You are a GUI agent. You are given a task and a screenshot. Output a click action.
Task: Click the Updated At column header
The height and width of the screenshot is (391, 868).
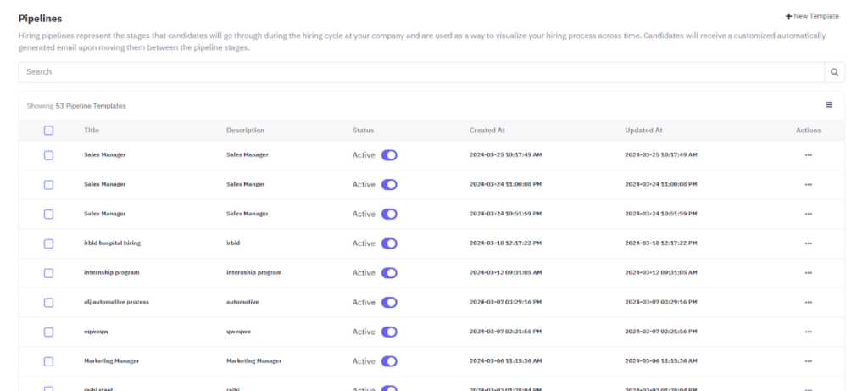click(x=643, y=131)
